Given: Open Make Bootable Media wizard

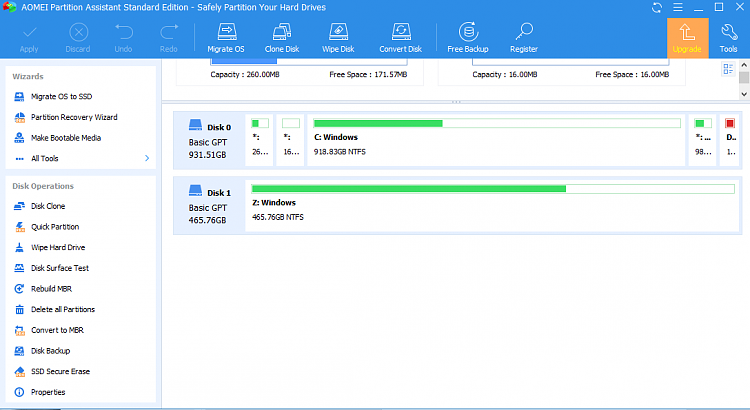Looking at the screenshot, I should [58, 138].
